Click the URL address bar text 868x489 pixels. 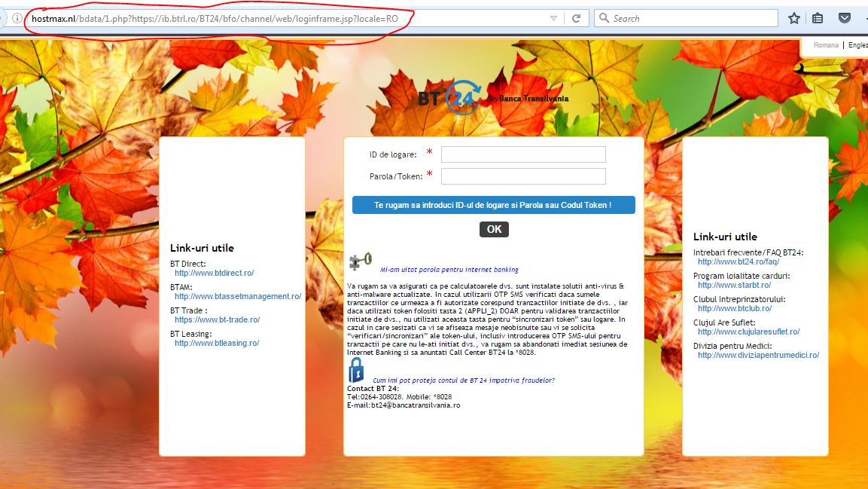[x=215, y=19]
